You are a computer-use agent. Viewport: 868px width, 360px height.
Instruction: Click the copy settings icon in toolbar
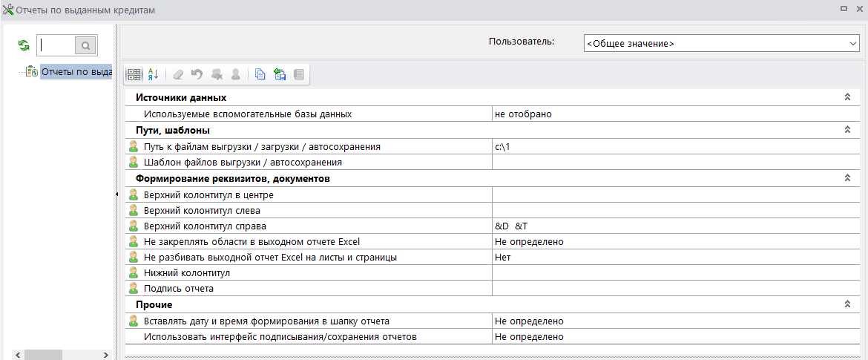pos(260,74)
